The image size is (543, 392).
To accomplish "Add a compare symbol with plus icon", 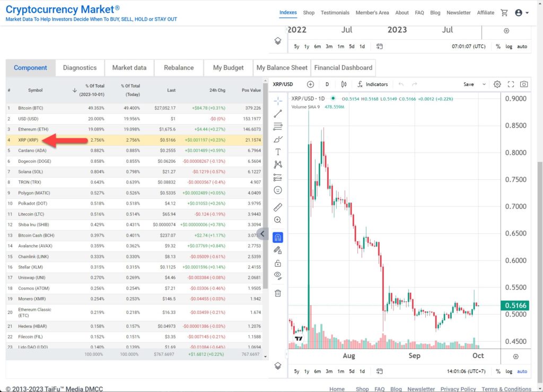I will (310, 84).
